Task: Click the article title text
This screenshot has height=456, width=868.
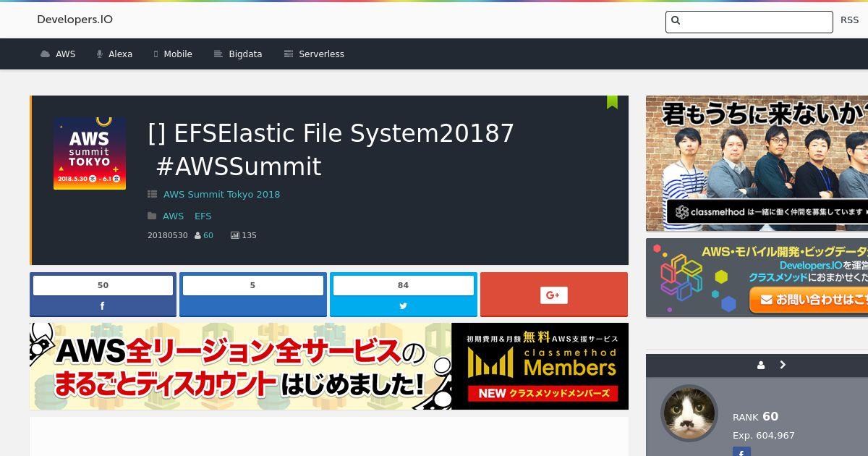Action: (331, 150)
